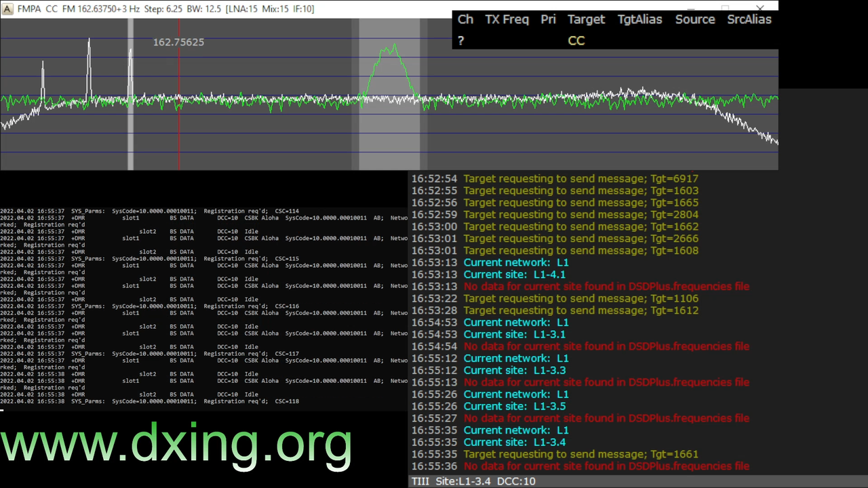The image size is (868, 488).
Task: Select log line with Tgt=1662
Action: click(555, 227)
